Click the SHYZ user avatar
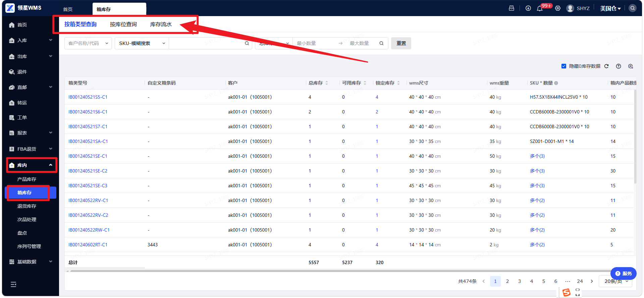This screenshot has height=298, width=644. (x=570, y=8)
